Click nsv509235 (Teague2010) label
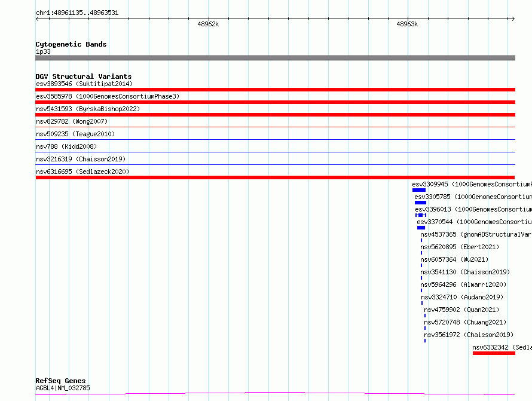This screenshot has height=401, width=532. [x=75, y=134]
